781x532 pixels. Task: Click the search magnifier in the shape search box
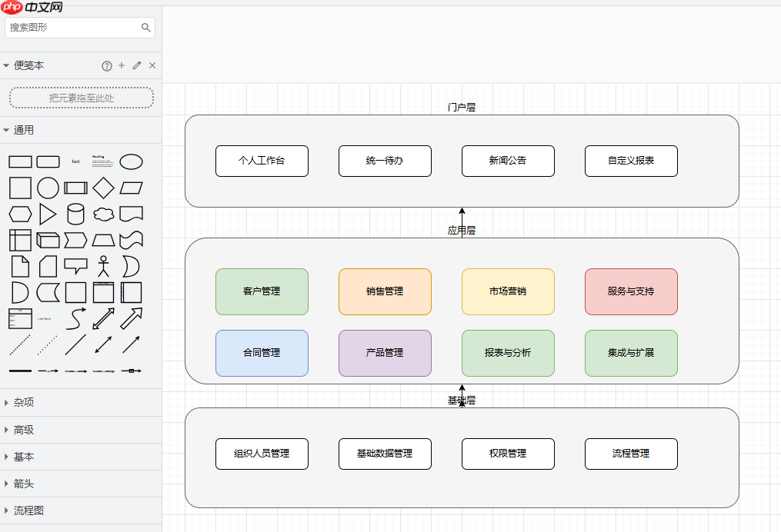[x=146, y=27]
